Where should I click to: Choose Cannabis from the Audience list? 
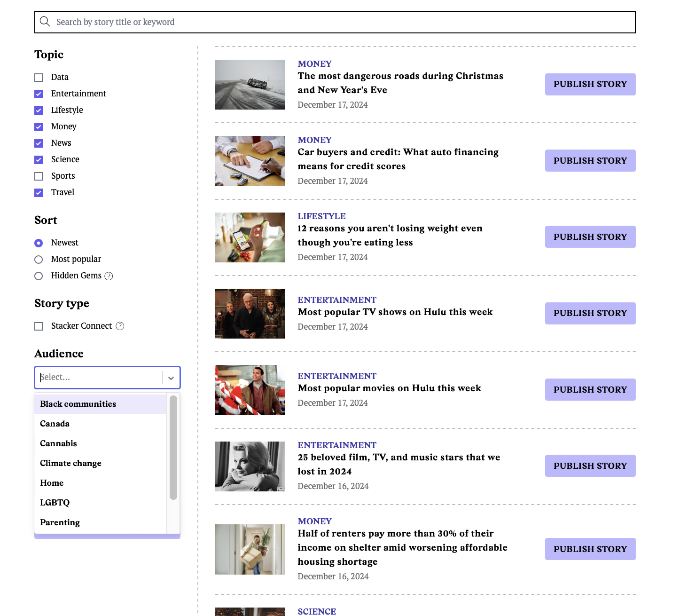(x=100, y=443)
